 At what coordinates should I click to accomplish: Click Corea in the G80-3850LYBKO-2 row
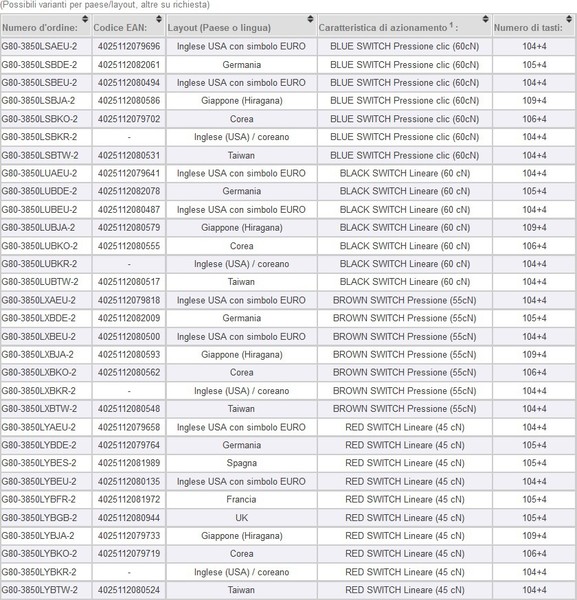(241, 554)
